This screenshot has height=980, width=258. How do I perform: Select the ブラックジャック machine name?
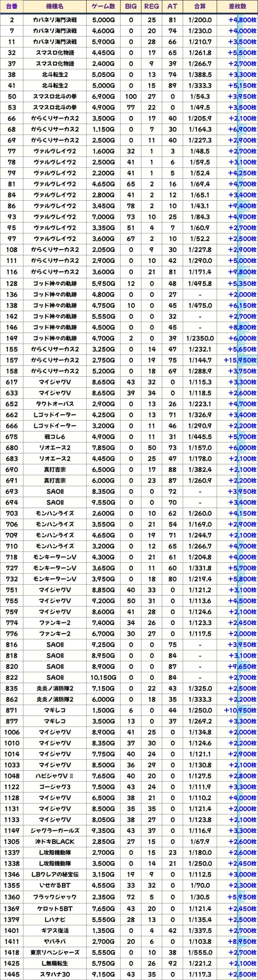point(55,897)
